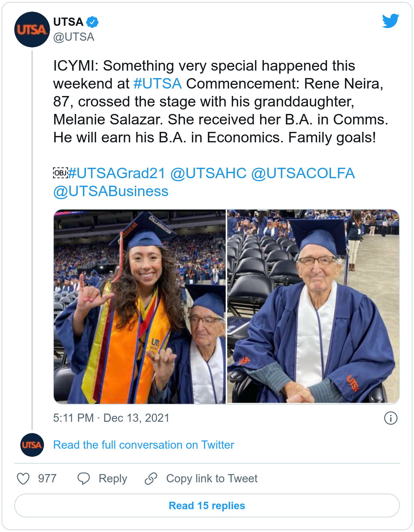Click the small UTSA avatar near the bottom
The image size is (414, 532).
32,445
